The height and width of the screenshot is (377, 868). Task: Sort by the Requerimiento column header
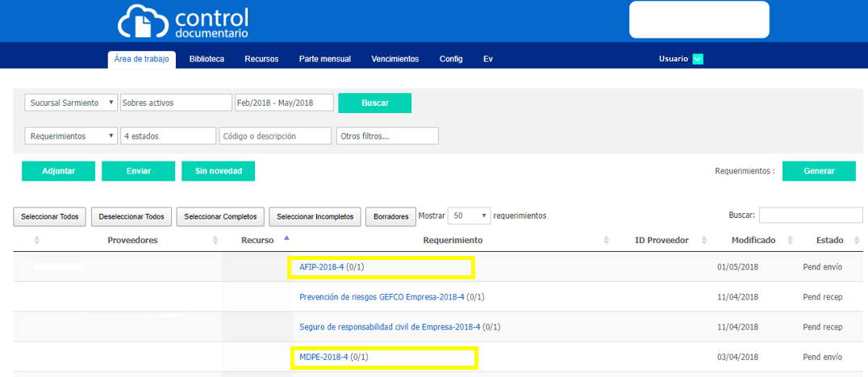[x=453, y=241]
